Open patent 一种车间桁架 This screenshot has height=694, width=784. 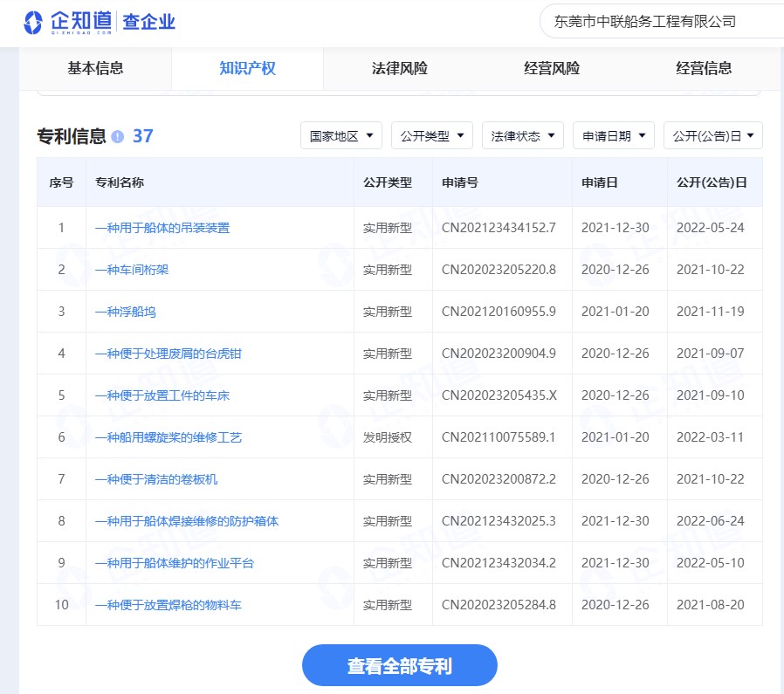tap(132, 270)
